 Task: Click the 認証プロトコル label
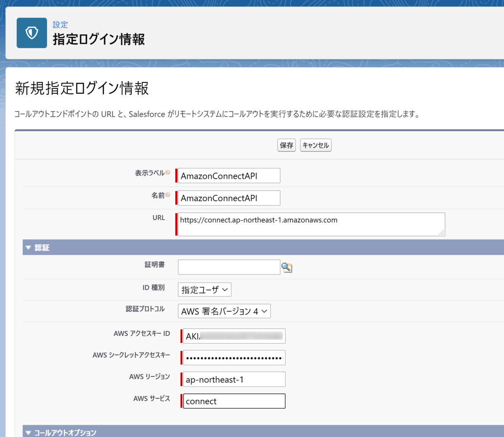(x=145, y=309)
